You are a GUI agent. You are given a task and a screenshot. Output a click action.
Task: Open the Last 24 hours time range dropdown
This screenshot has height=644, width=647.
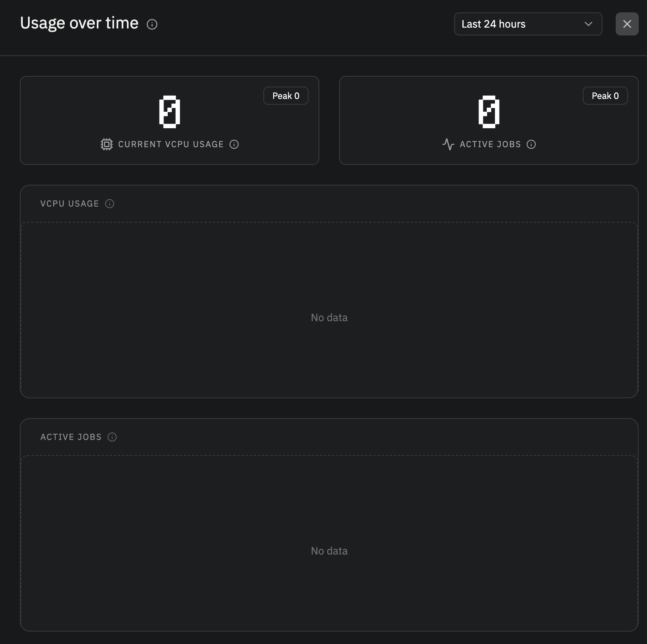tap(527, 24)
